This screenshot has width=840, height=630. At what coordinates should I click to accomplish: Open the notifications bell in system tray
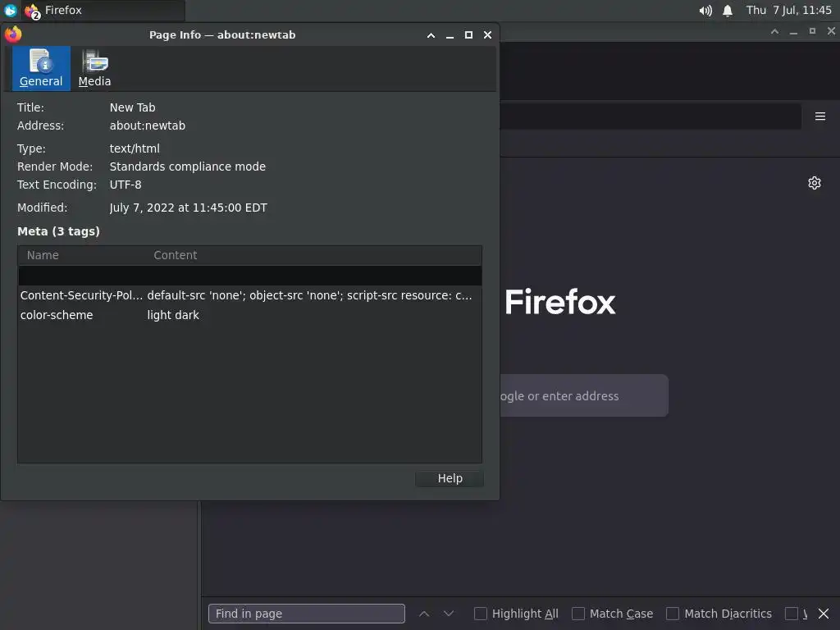click(x=728, y=10)
